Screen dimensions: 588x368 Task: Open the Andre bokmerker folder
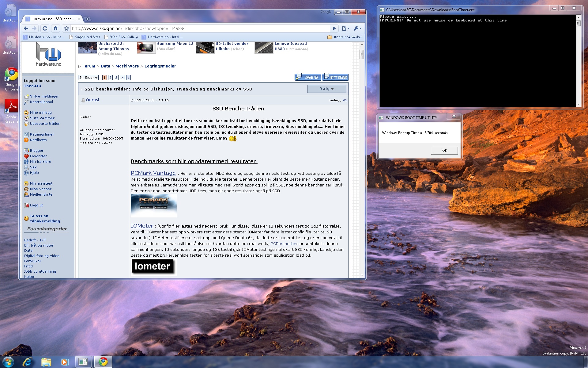pos(345,37)
